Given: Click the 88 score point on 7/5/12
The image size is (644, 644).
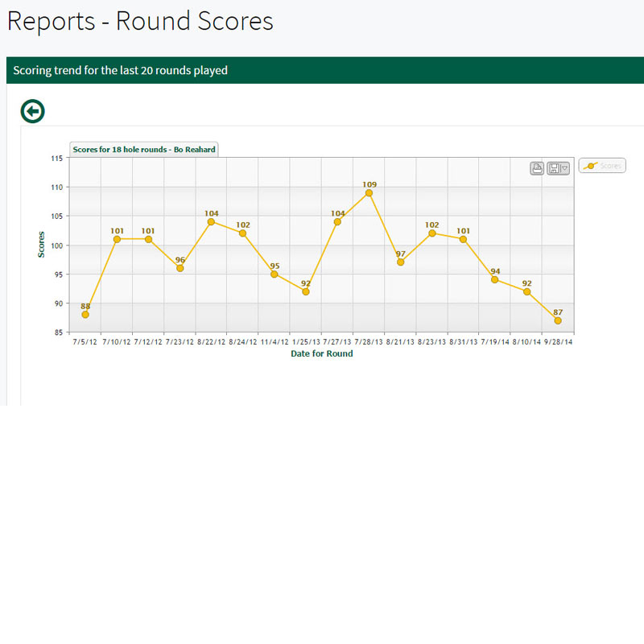Looking at the screenshot, I should [x=85, y=314].
